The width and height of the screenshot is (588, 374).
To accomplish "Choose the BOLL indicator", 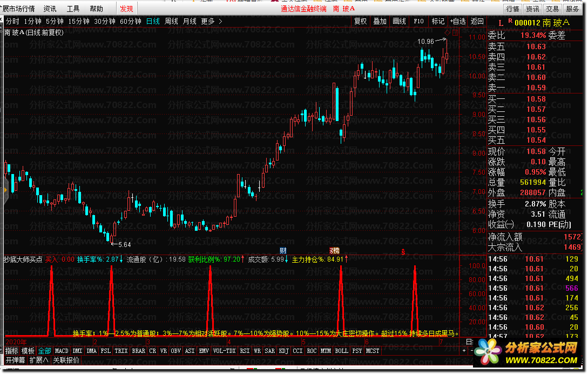I will [341, 351].
